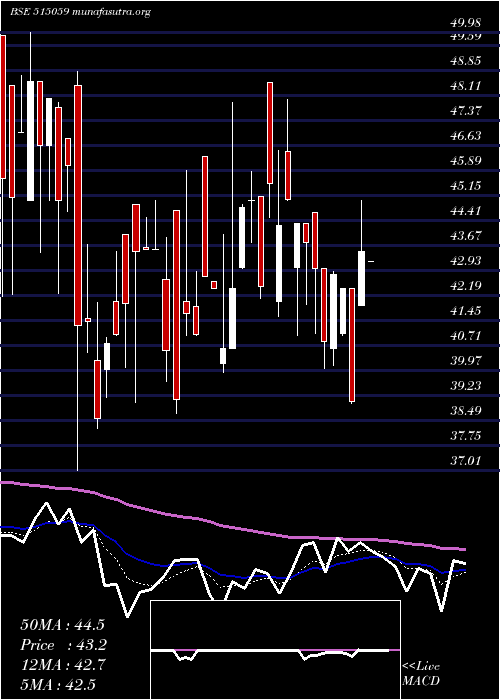Click the '<<Live MACD' label
500x700 pixels.
[x=421, y=673]
